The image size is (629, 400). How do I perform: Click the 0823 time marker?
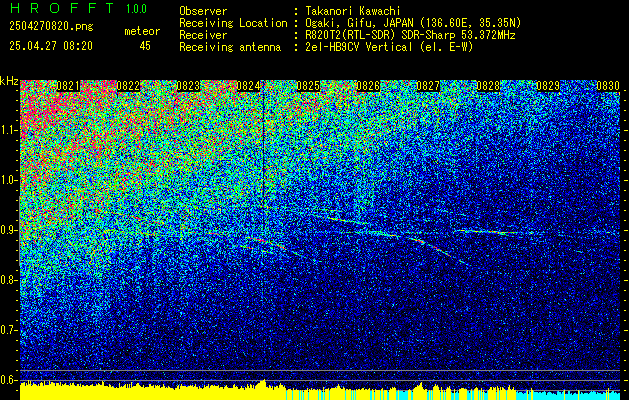pyautogui.click(x=188, y=86)
